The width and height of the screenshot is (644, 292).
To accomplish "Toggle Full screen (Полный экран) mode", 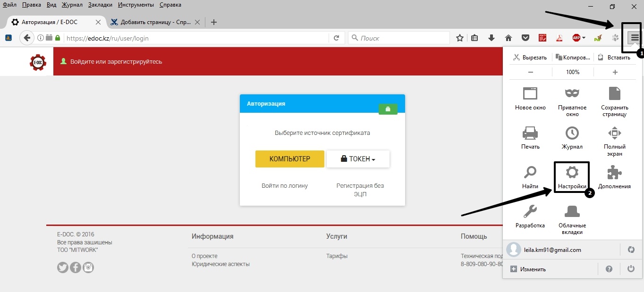I will point(614,134).
